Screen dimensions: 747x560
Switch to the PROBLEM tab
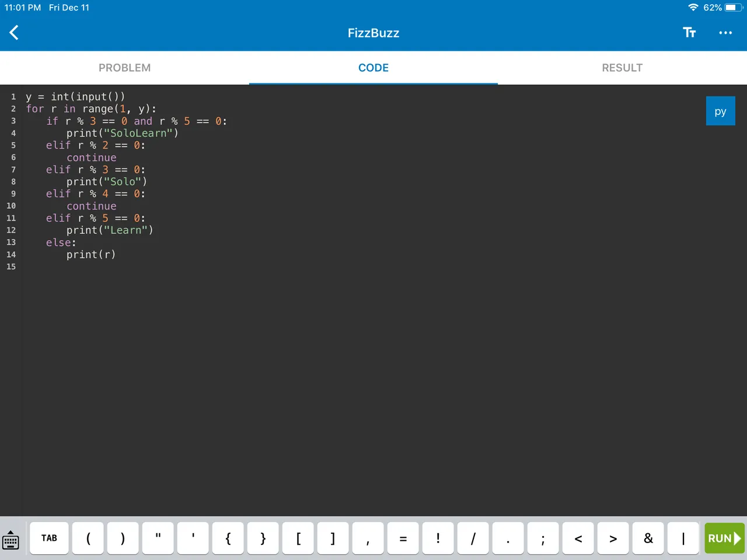point(124,68)
